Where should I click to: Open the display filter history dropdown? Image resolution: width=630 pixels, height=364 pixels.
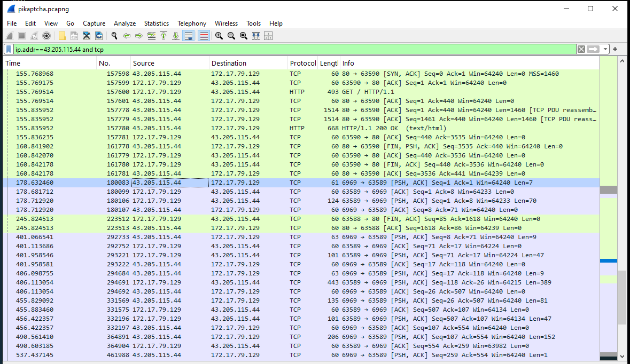(605, 49)
